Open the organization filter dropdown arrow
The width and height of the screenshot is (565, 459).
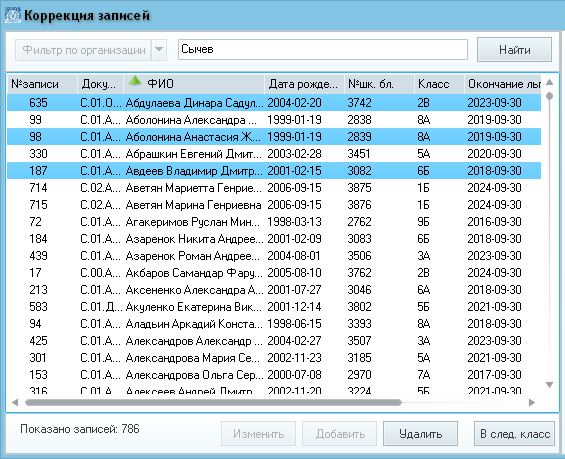click(x=159, y=50)
